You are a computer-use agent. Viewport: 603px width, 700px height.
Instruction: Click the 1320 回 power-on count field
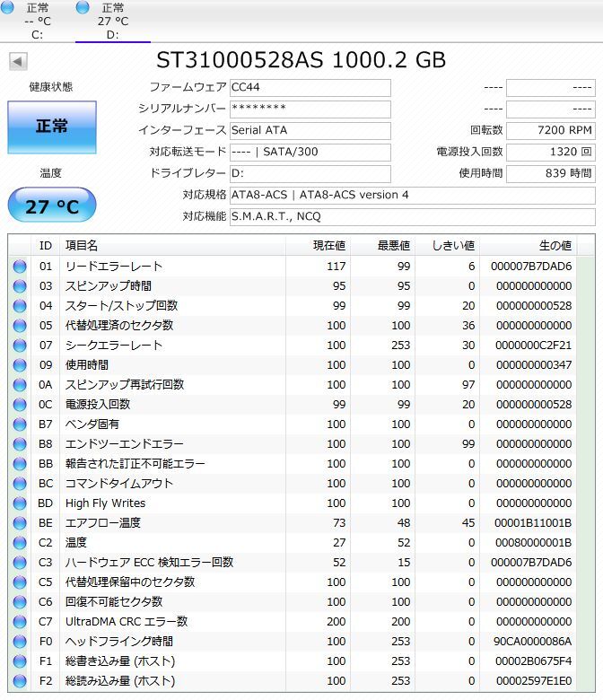(x=551, y=152)
